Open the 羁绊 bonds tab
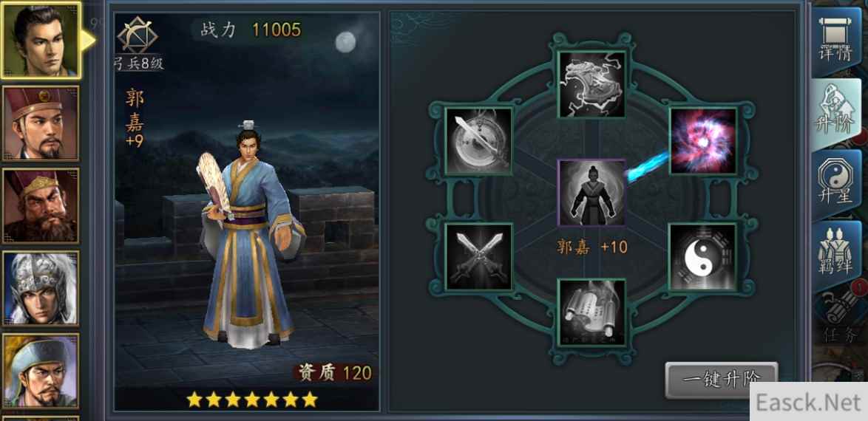 pyautogui.click(x=835, y=256)
